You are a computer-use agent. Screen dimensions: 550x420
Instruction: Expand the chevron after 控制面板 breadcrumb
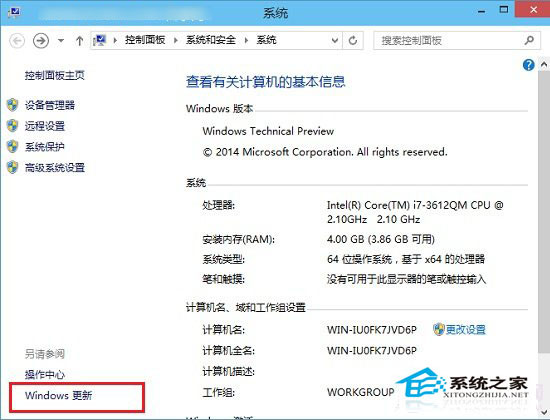[176, 40]
